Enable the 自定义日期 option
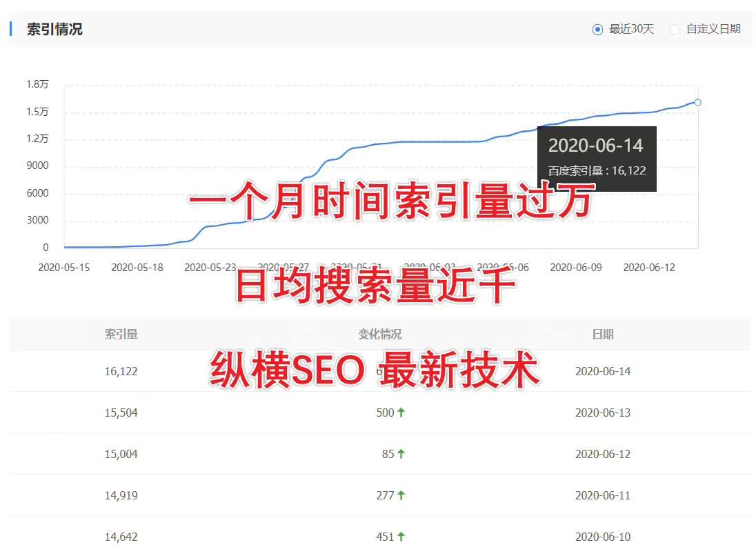This screenshot has width=756, height=556. [674, 29]
